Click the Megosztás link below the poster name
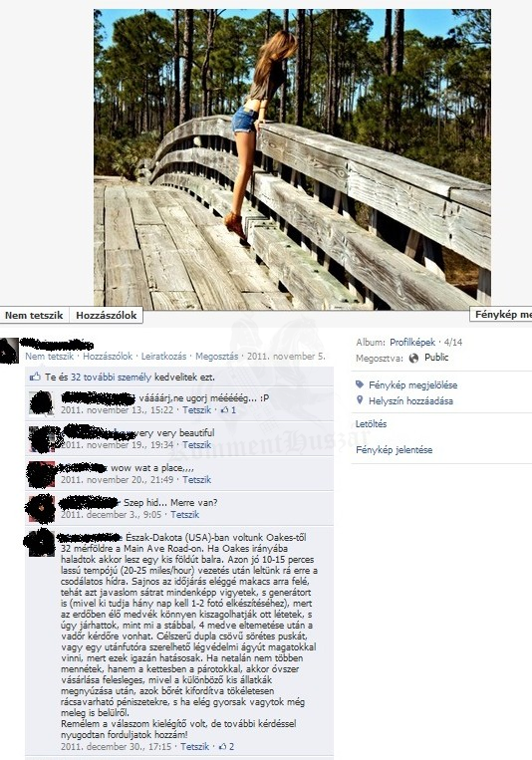The image size is (532, 760). click(x=217, y=357)
